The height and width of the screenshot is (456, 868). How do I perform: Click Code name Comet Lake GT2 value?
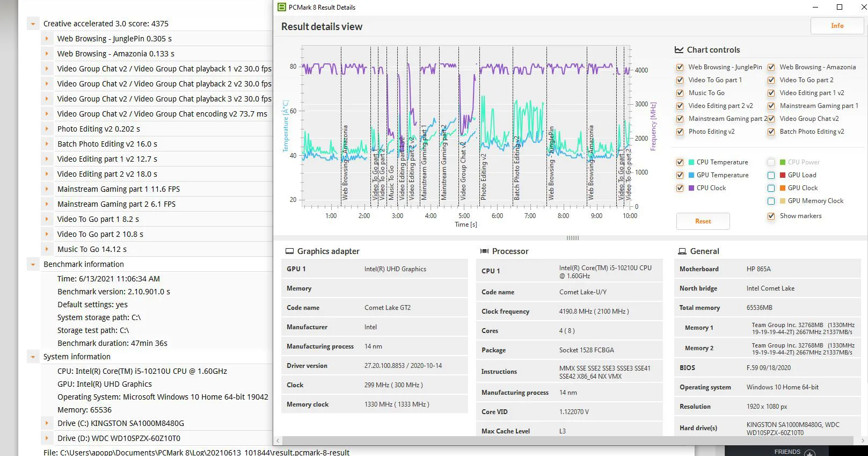[x=387, y=308]
